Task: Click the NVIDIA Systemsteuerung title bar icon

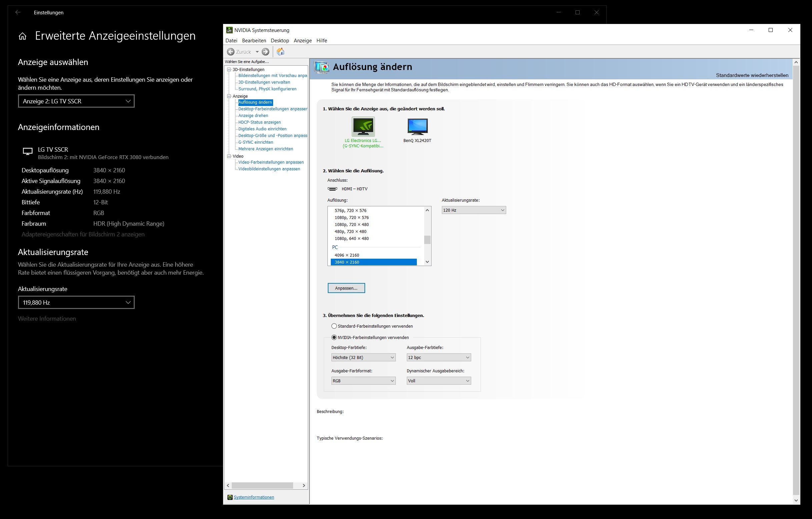Action: coord(229,30)
